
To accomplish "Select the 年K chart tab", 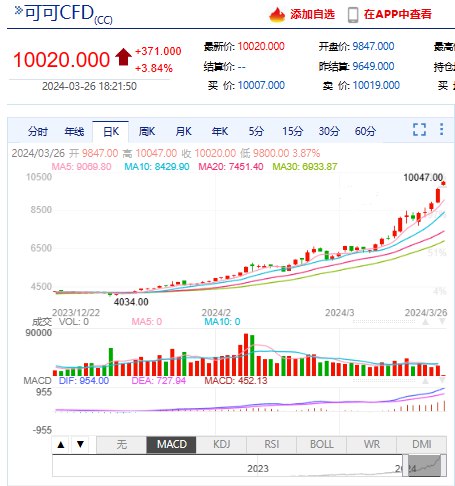I will [220, 131].
